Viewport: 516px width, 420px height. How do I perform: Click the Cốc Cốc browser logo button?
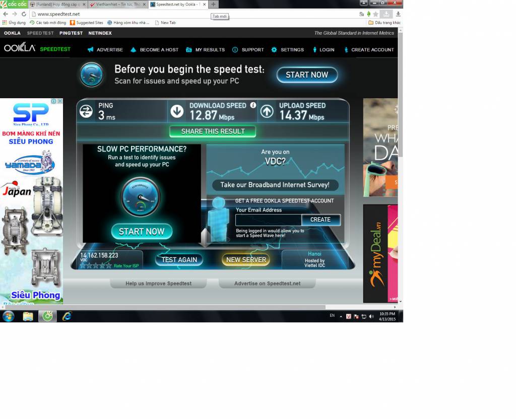[14, 4]
